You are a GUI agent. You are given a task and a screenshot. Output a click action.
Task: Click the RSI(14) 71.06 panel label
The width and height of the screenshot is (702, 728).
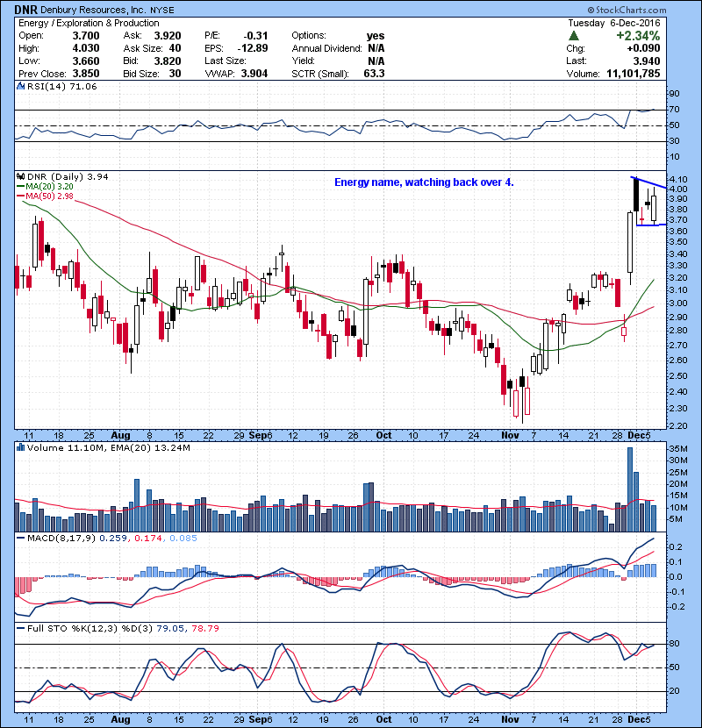pos(62,86)
